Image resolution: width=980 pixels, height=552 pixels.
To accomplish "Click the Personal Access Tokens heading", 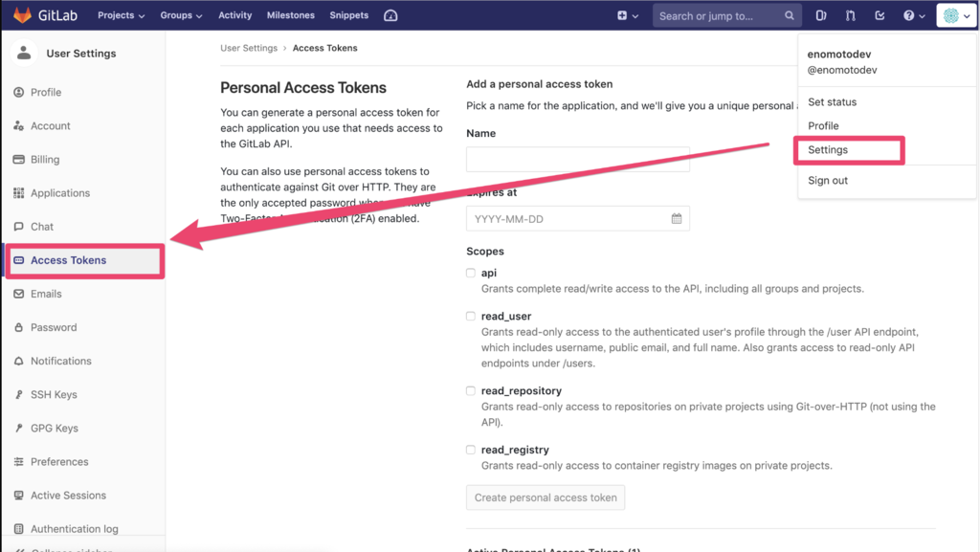I will pos(303,87).
